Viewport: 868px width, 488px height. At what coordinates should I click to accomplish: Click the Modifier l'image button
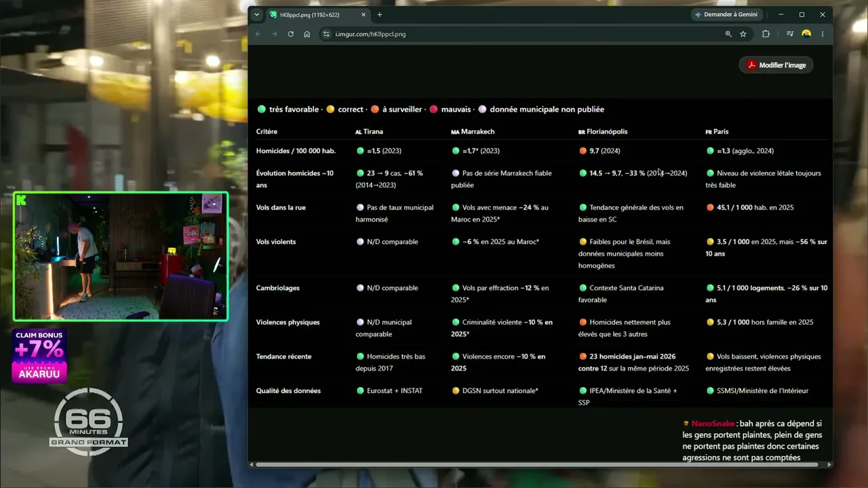pyautogui.click(x=776, y=65)
